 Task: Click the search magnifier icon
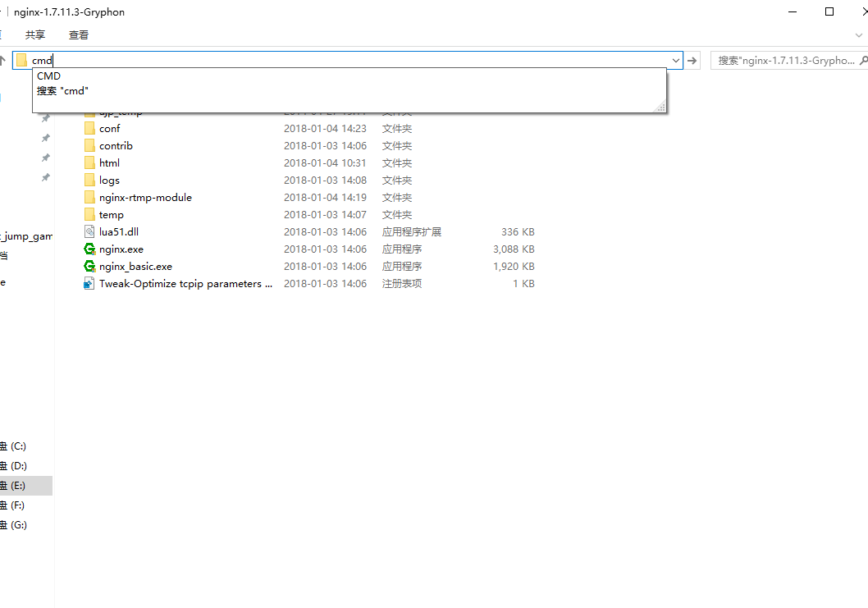[x=863, y=60]
